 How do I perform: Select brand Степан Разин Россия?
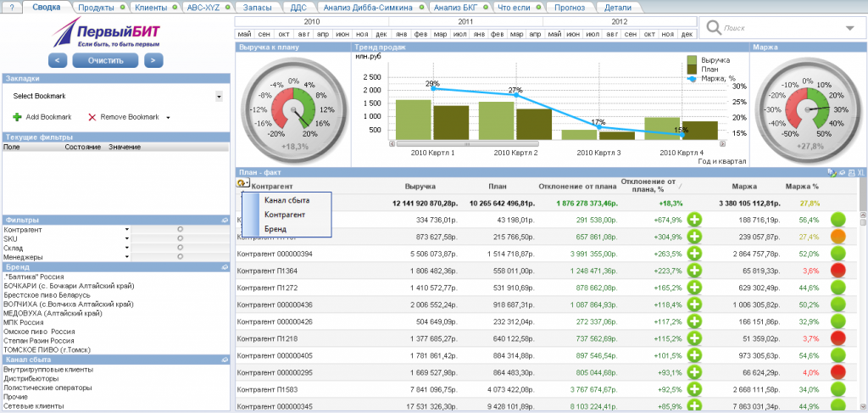(39, 341)
